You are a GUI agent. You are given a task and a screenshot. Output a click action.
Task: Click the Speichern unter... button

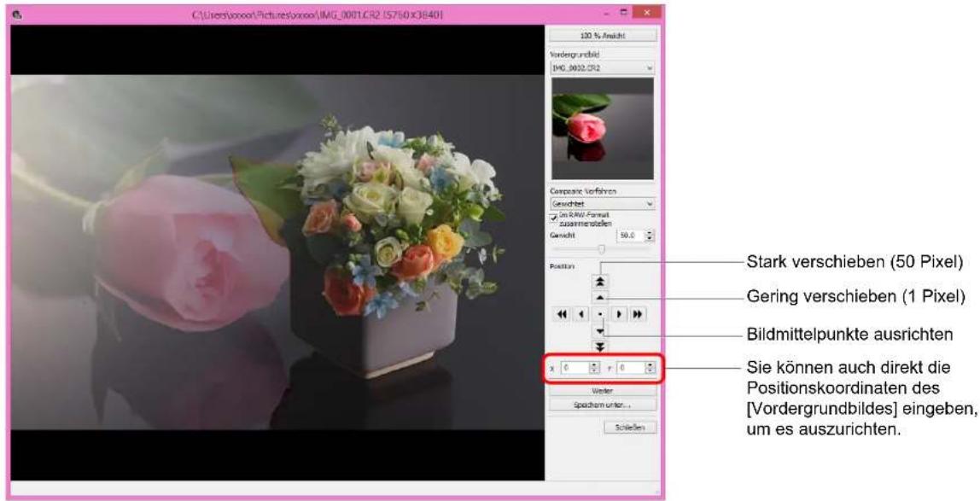(x=602, y=405)
